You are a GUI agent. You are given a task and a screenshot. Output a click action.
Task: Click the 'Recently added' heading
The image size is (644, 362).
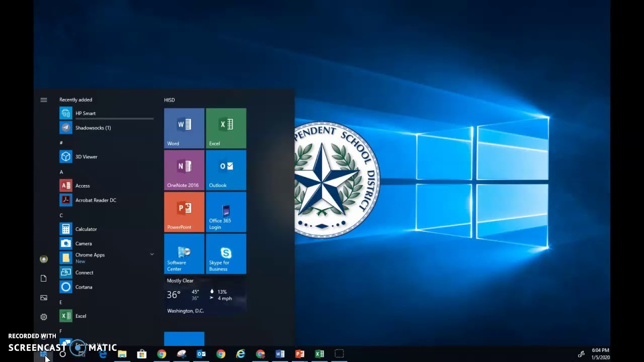tap(75, 100)
